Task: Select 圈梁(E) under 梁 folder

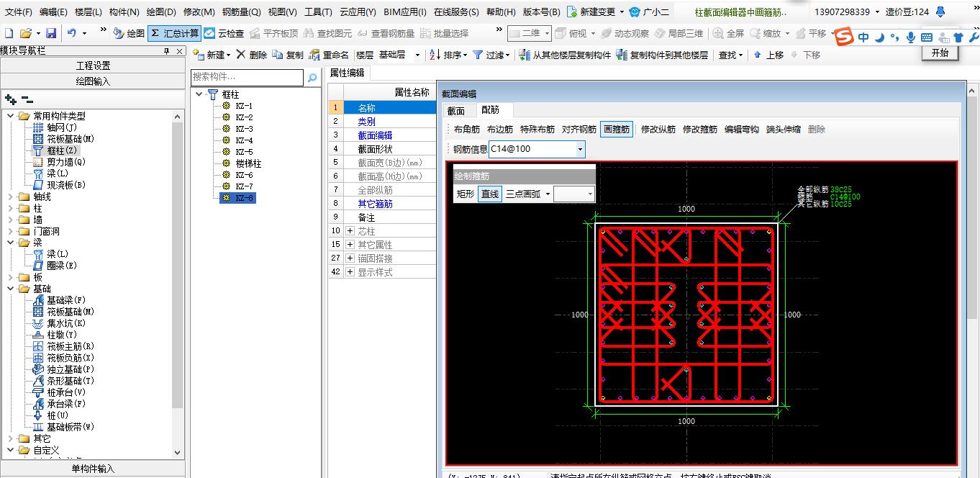Action: click(55, 266)
